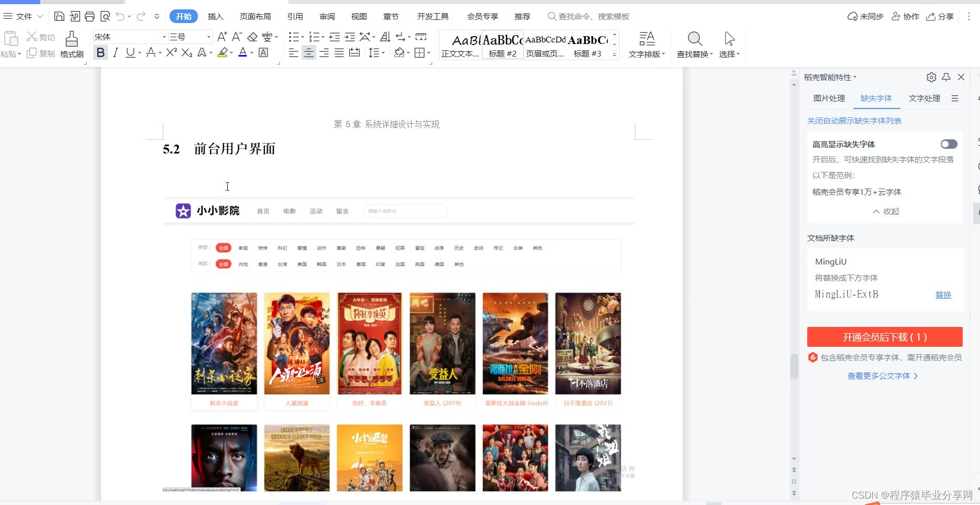This screenshot has width=980, height=505.
Task: Decrease paragraph indent icon
Action: [335, 37]
